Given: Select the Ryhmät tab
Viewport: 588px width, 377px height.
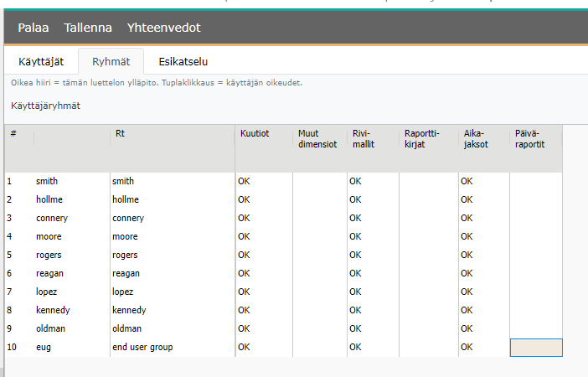Looking at the screenshot, I should click(x=111, y=61).
